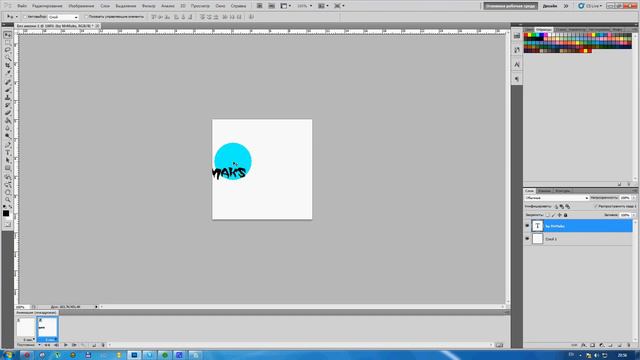Pick the yellow swatch in Swatches panel

[x=531, y=36]
